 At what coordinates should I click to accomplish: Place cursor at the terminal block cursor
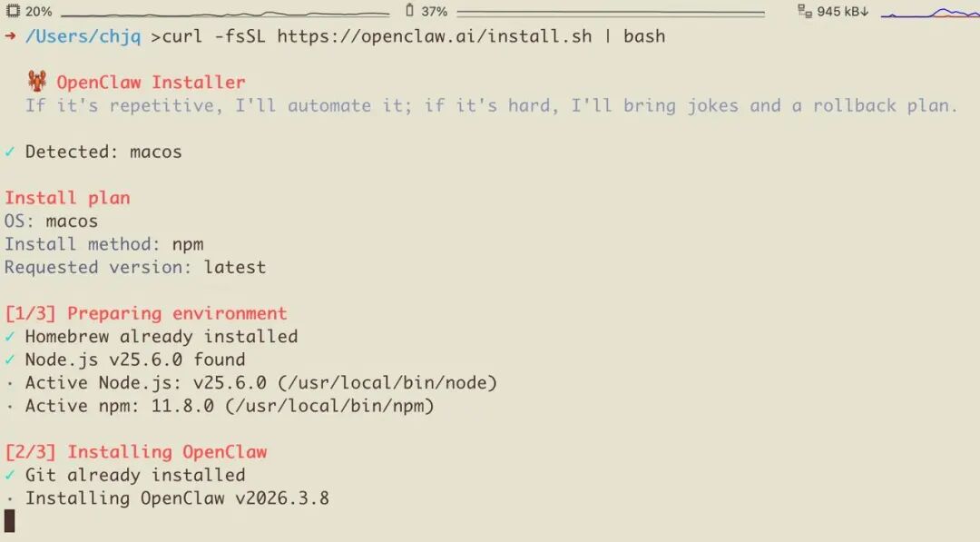pos(10,520)
